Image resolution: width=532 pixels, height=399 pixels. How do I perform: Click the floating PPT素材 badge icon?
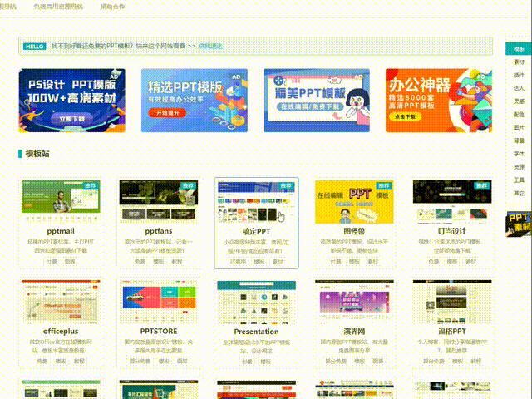click(x=518, y=224)
